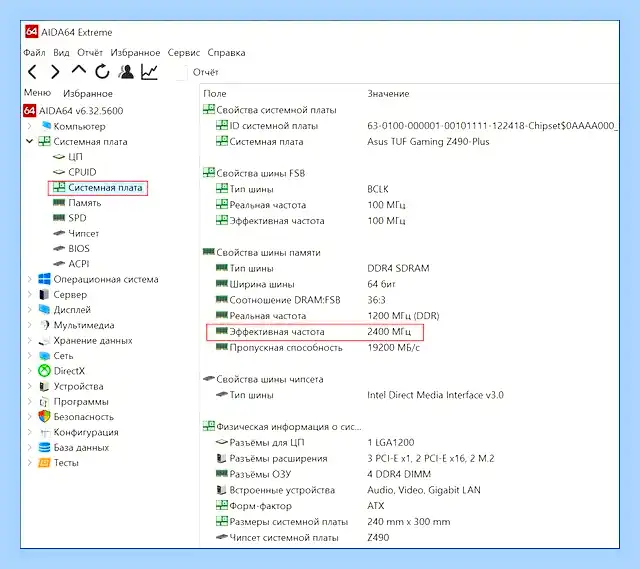This screenshot has width=640, height=569.
Task: Select the Asus TUF Gaming Z490-Plus value
Action: 428,142
